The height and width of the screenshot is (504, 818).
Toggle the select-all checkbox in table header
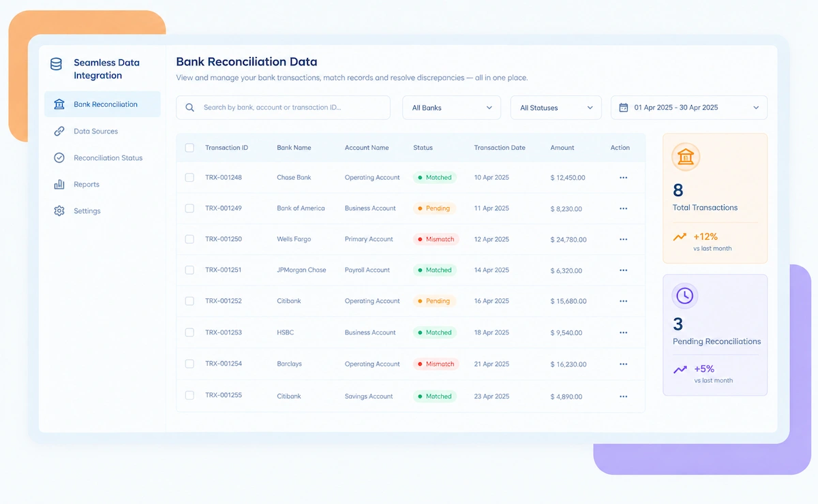tap(190, 148)
